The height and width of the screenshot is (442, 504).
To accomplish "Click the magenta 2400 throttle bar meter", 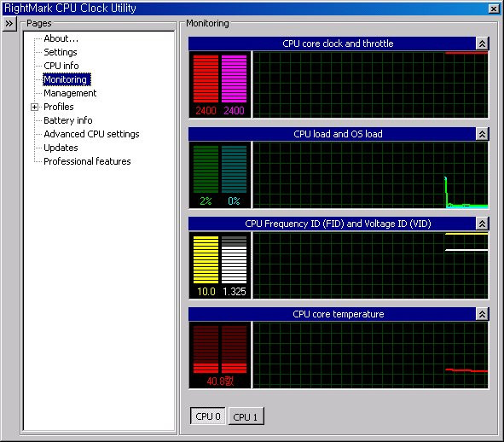I will [234, 79].
